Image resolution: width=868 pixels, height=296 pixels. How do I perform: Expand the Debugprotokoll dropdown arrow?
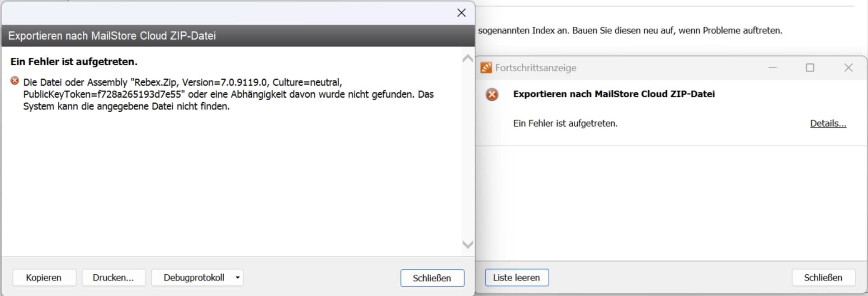coord(237,278)
